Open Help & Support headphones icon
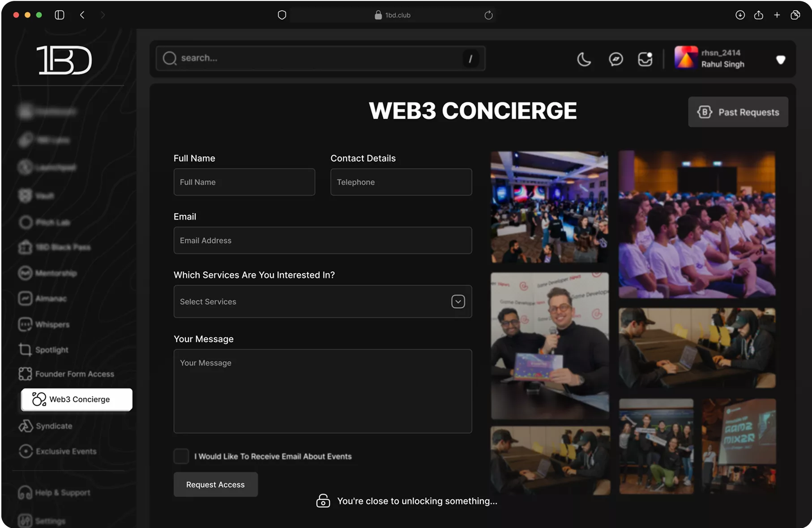 25,492
